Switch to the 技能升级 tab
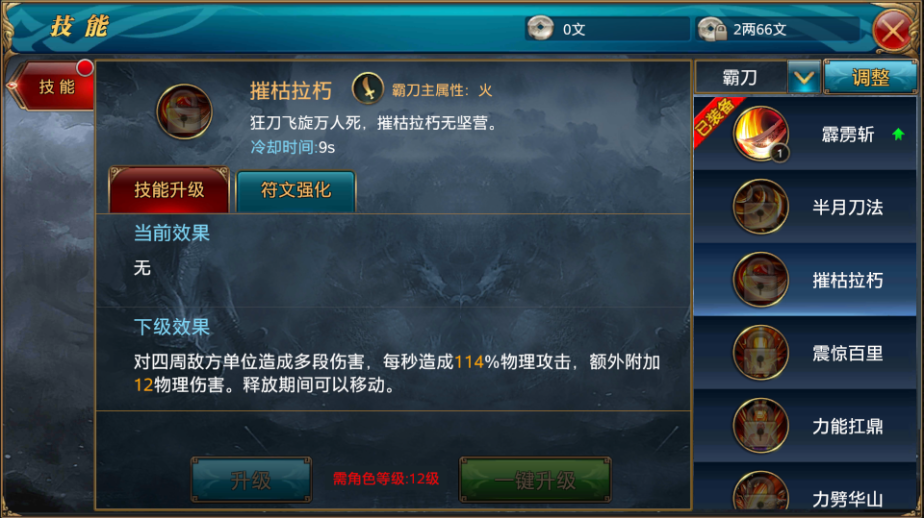The width and height of the screenshot is (924, 518). point(169,190)
